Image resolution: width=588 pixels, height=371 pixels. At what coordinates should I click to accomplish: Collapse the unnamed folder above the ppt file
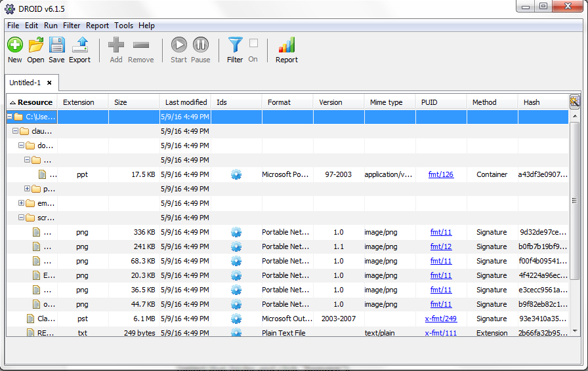[27, 160]
